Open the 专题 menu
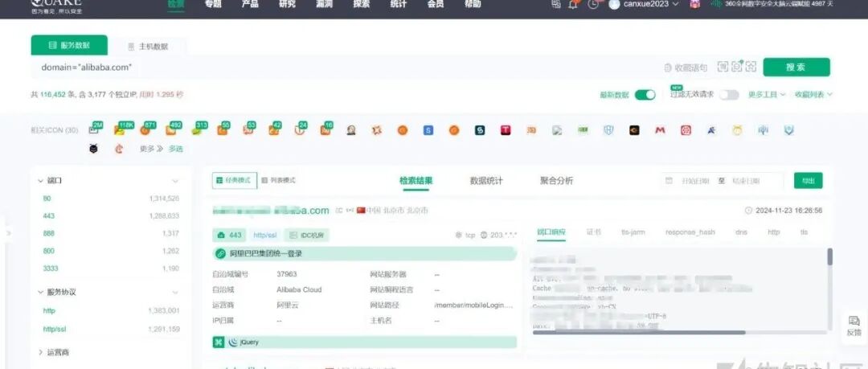The width and height of the screenshot is (868, 369). 213,5
